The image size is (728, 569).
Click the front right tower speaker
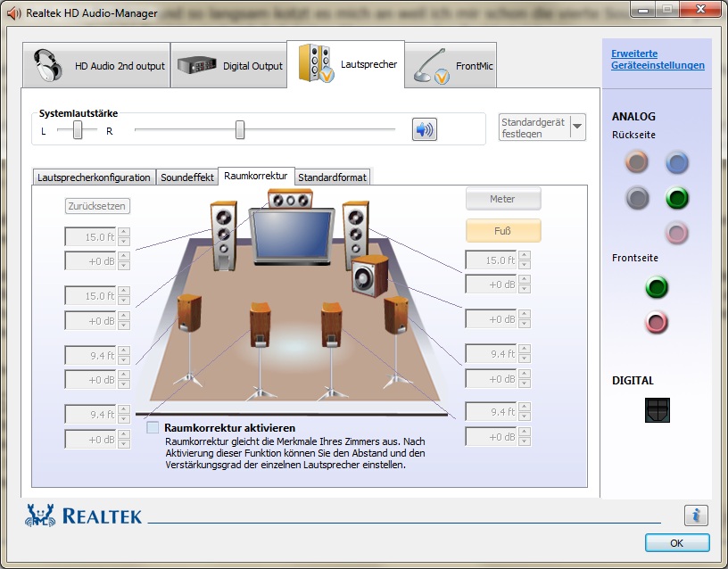pyautogui.click(x=355, y=231)
